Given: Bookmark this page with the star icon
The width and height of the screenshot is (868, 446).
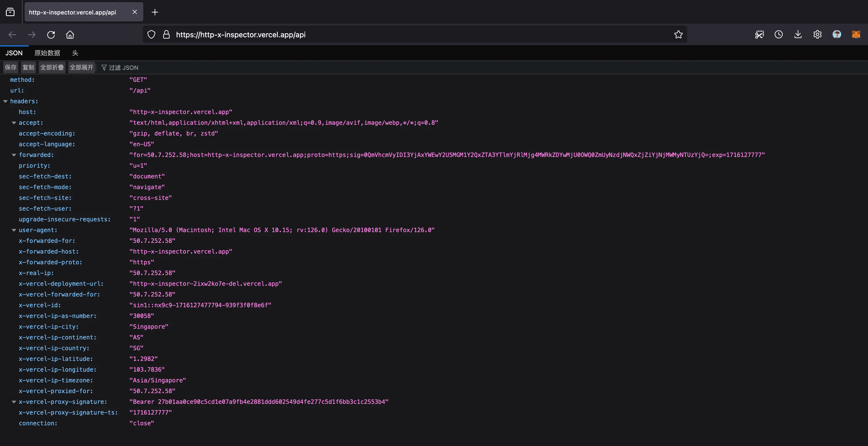Looking at the screenshot, I should pos(678,35).
